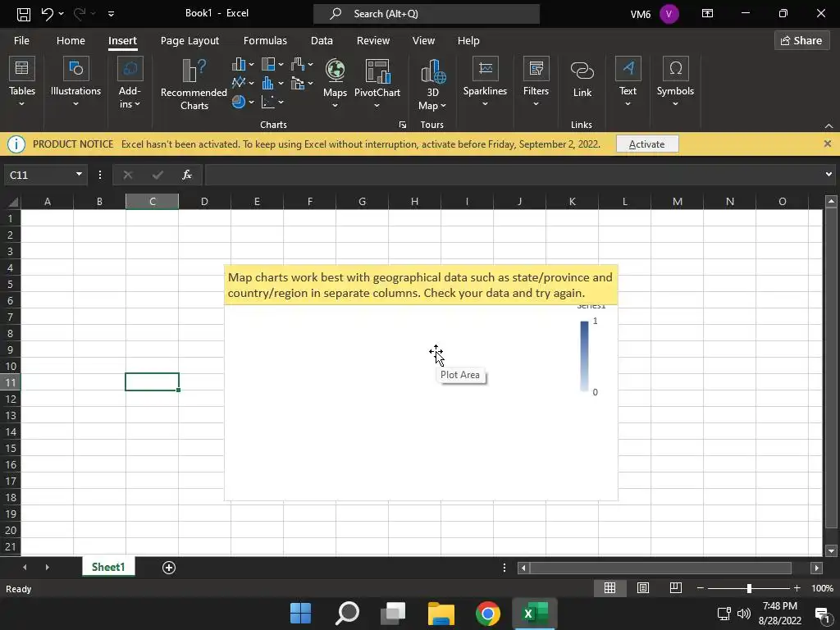Switch to Page Break Preview
Image resolution: width=840 pixels, height=630 pixels.
click(x=676, y=588)
